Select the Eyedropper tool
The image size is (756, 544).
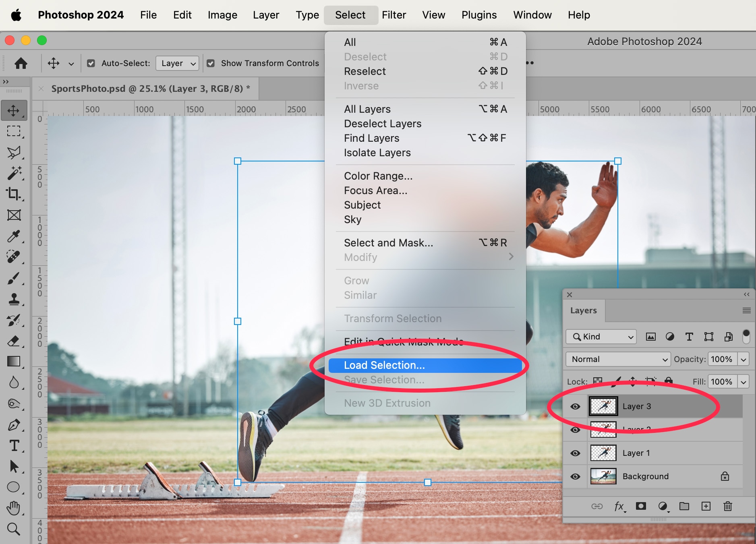coord(14,236)
